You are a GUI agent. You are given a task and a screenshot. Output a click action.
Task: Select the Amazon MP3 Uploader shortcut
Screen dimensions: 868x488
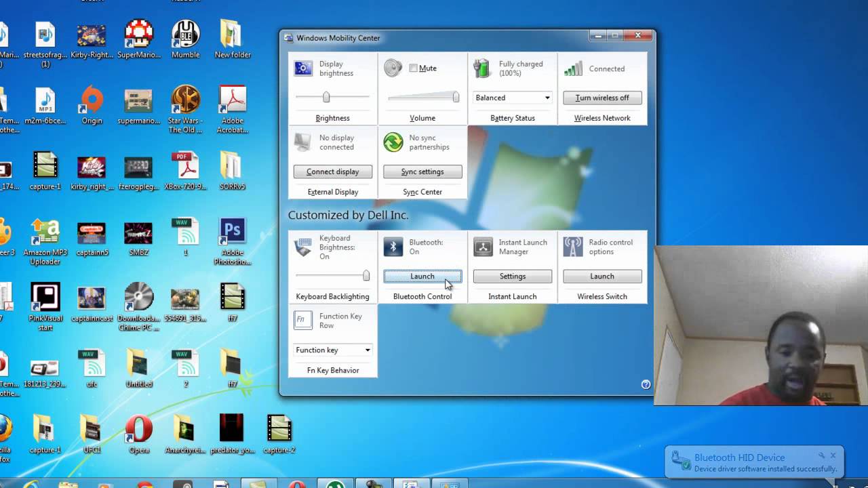(x=45, y=242)
